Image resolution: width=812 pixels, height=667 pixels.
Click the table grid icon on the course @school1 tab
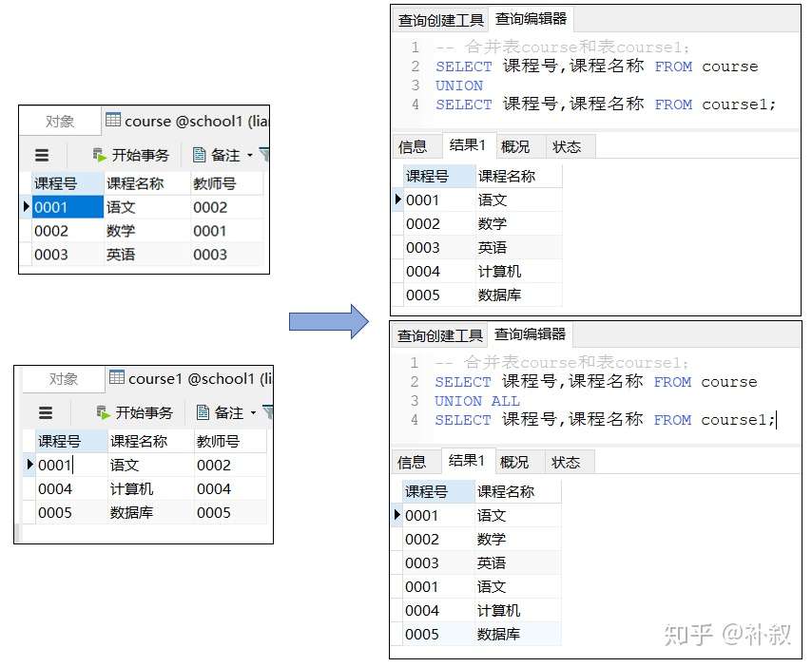114,118
